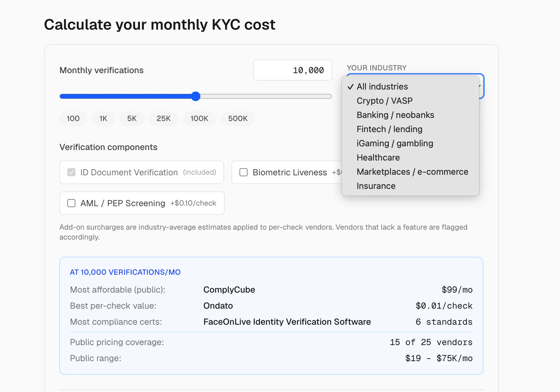Image resolution: width=560 pixels, height=392 pixels.
Task: Select Healthcare from the industry list
Action: [410, 157]
